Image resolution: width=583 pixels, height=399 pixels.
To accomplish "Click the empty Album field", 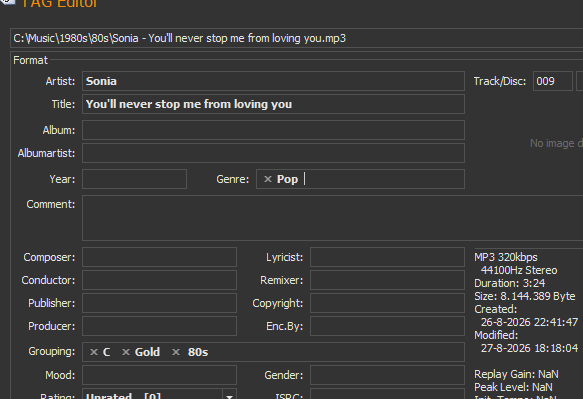I will coord(273,130).
